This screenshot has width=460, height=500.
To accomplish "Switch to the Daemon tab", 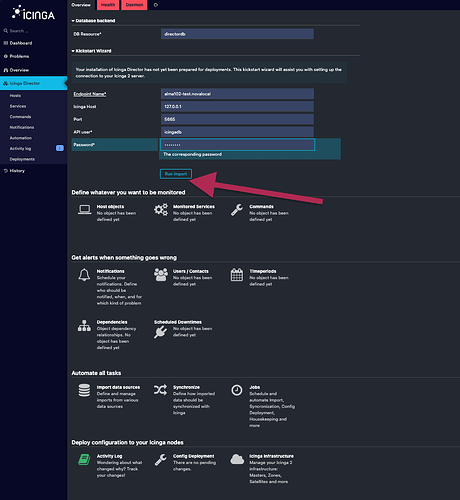I will tap(134, 5).
